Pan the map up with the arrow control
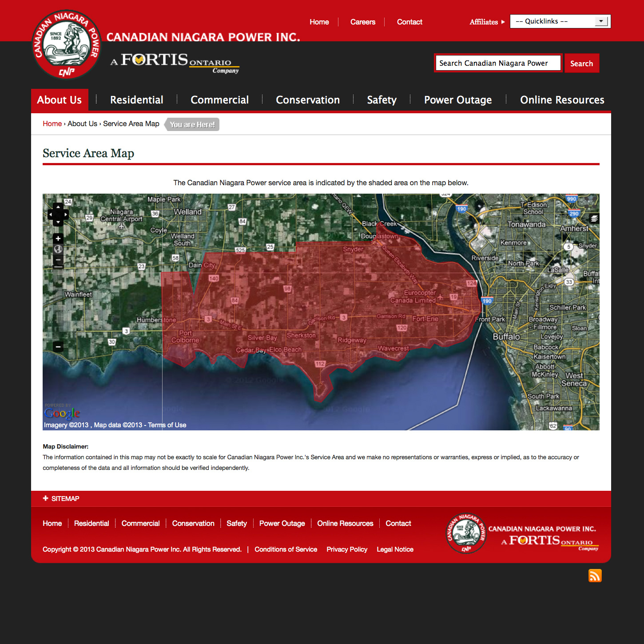 pos(58,207)
